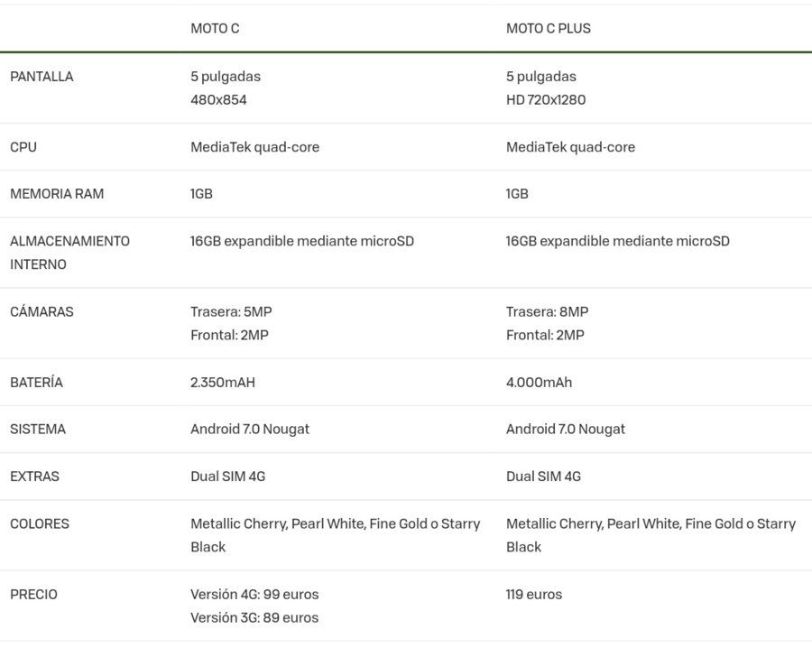812x657 pixels.
Task: Select the PANTALLA row label
Action: 42,77
